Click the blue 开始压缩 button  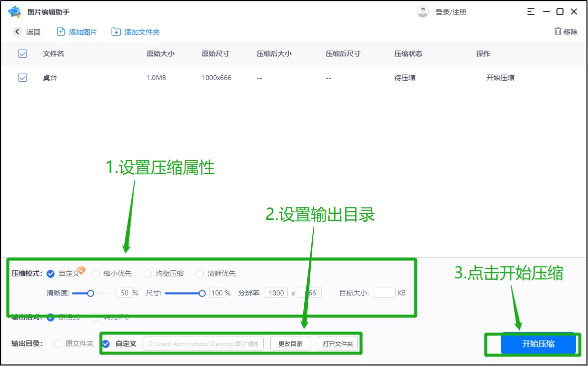(538, 344)
